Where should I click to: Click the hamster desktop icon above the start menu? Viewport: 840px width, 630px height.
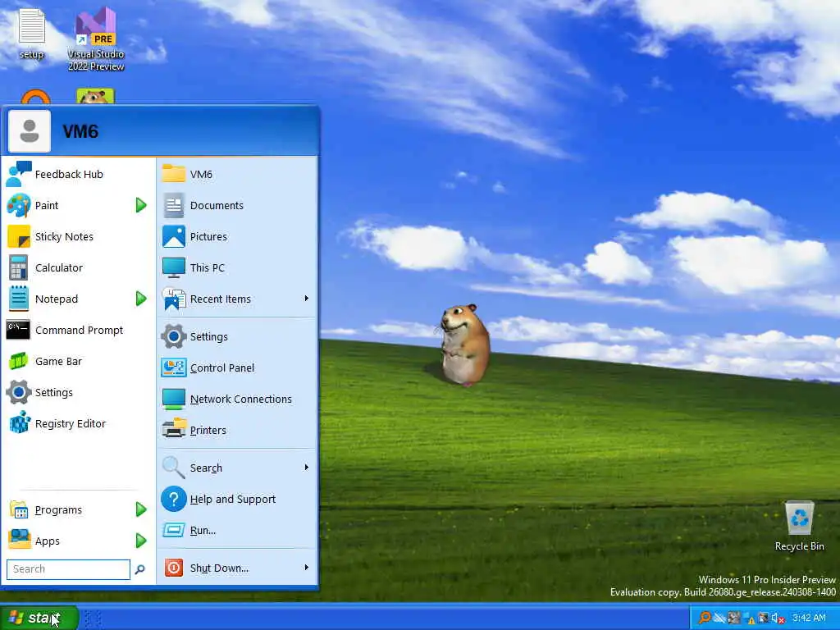(95, 97)
